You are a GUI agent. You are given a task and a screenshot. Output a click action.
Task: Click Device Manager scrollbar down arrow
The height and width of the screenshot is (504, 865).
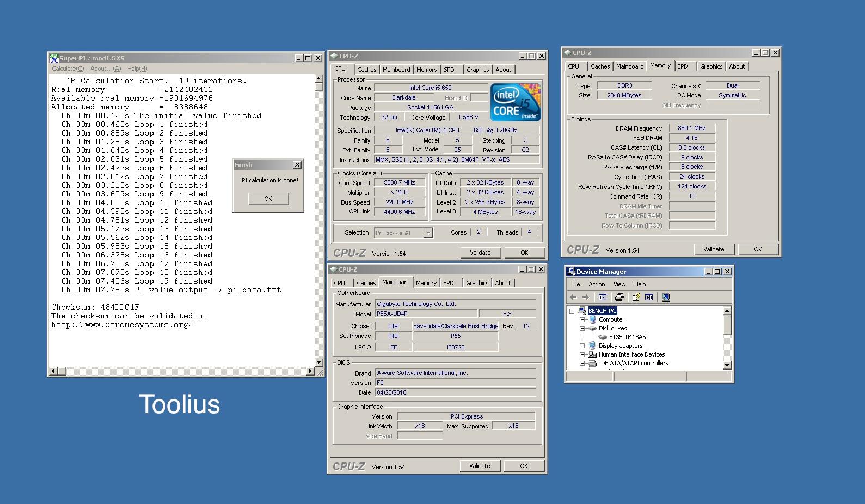pyautogui.click(x=727, y=365)
